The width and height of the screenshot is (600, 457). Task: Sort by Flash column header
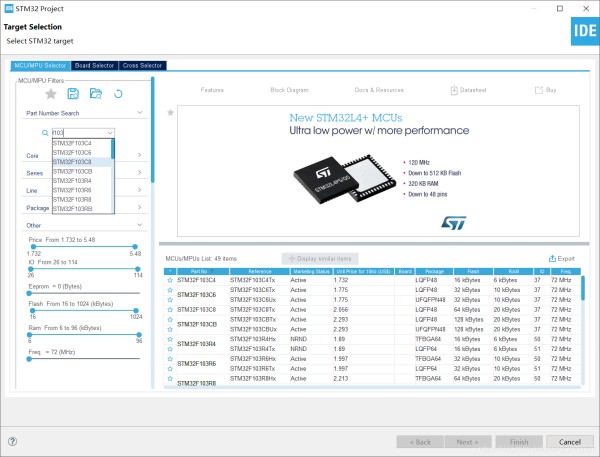(473, 271)
